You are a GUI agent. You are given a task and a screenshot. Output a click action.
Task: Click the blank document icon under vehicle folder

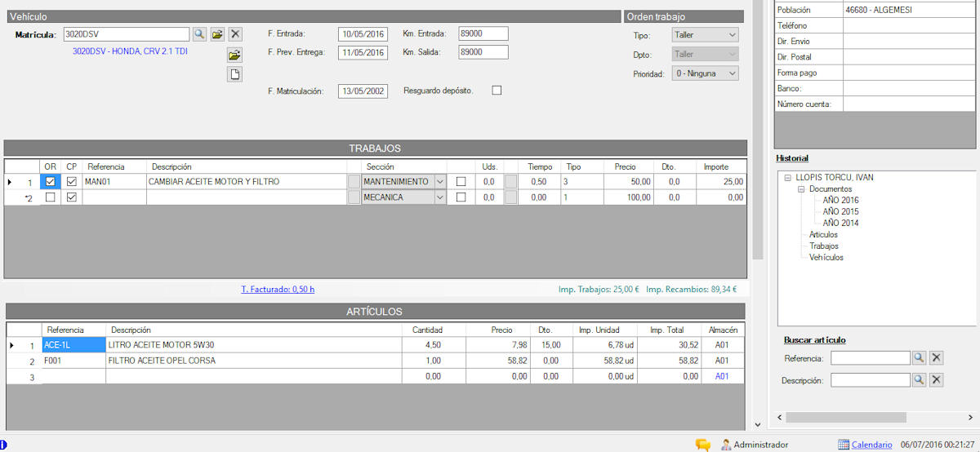[x=234, y=74]
